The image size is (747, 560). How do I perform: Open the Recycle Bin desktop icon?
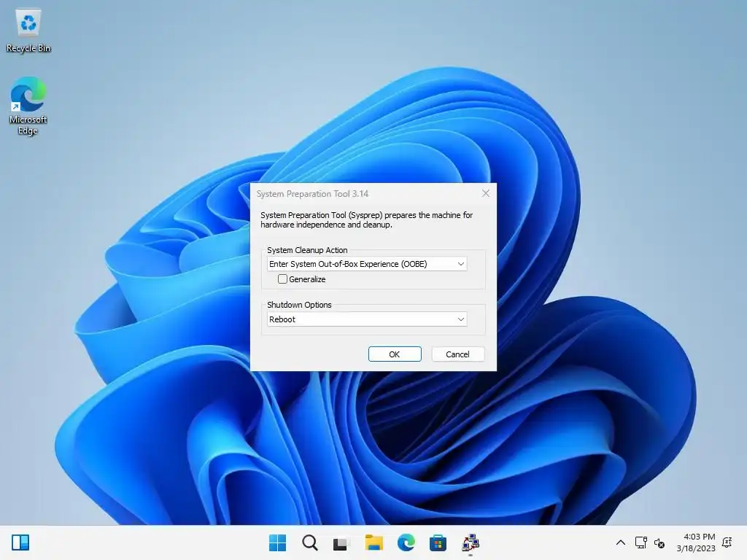click(28, 31)
